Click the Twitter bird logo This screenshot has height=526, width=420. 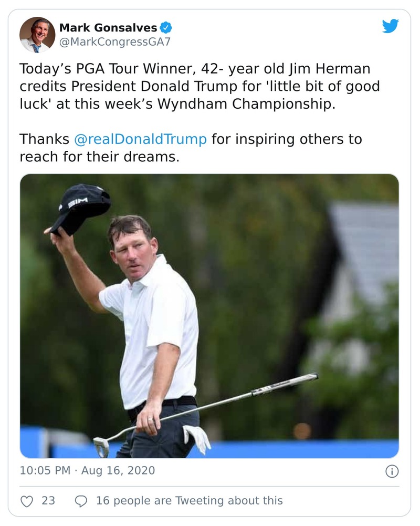[390, 26]
